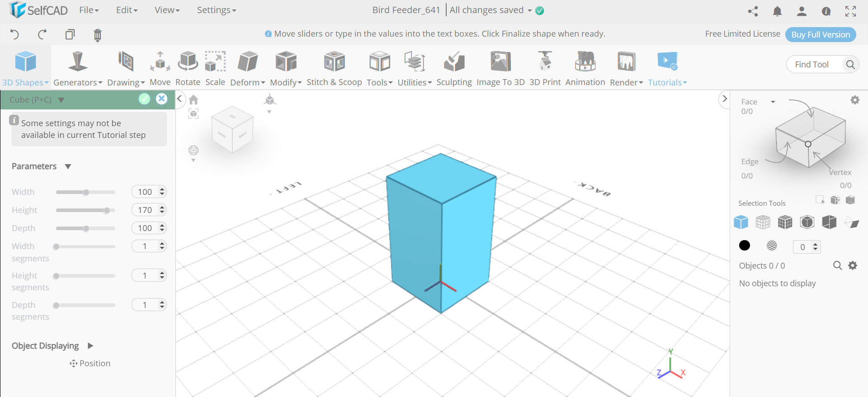The height and width of the screenshot is (397, 868).
Task: Click the info help icon
Action: 826,11
